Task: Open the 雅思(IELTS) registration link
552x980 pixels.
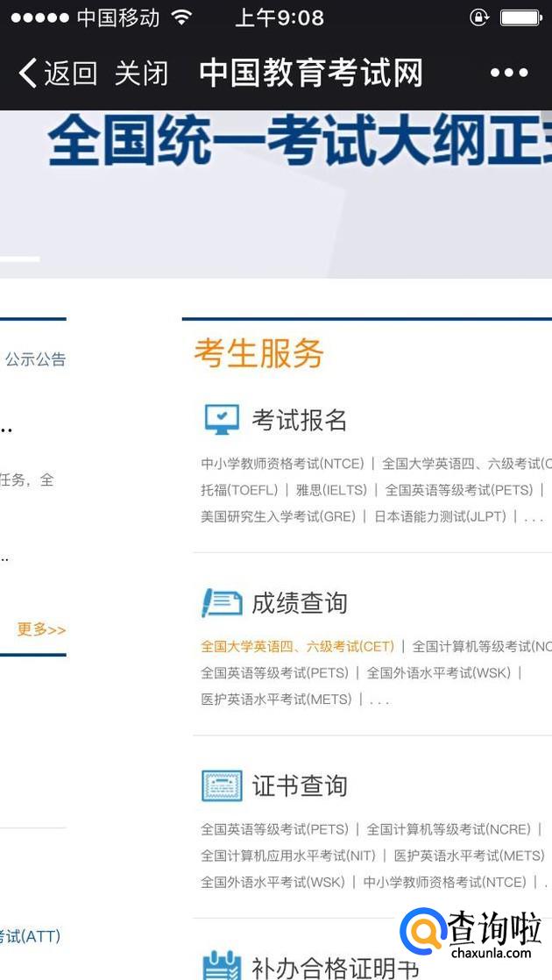Action: [x=331, y=490]
